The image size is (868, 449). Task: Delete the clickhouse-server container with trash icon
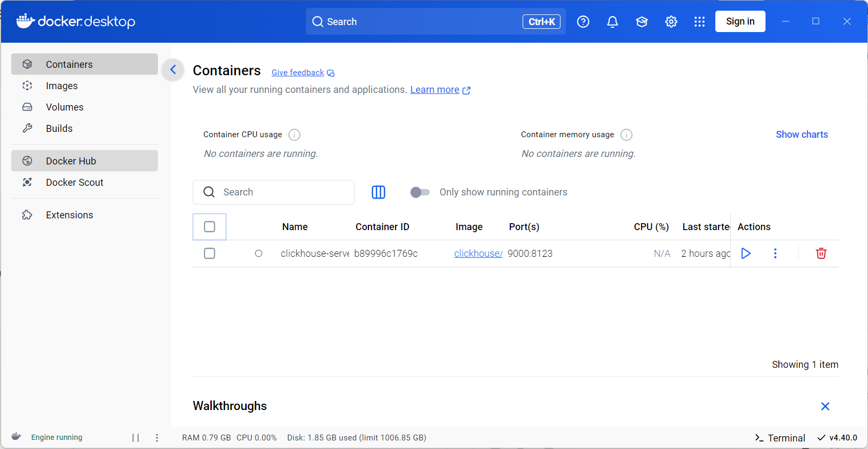(x=821, y=253)
